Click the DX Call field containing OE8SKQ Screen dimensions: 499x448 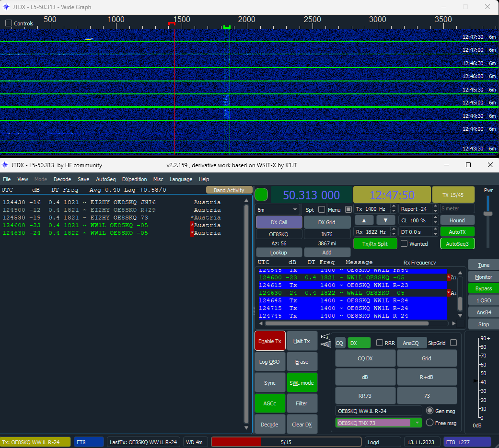click(279, 234)
